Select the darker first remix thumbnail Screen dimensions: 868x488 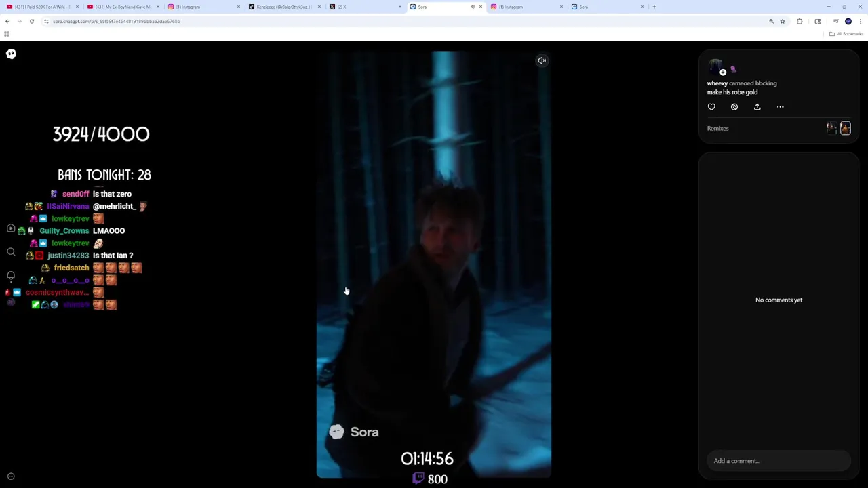[x=832, y=128]
